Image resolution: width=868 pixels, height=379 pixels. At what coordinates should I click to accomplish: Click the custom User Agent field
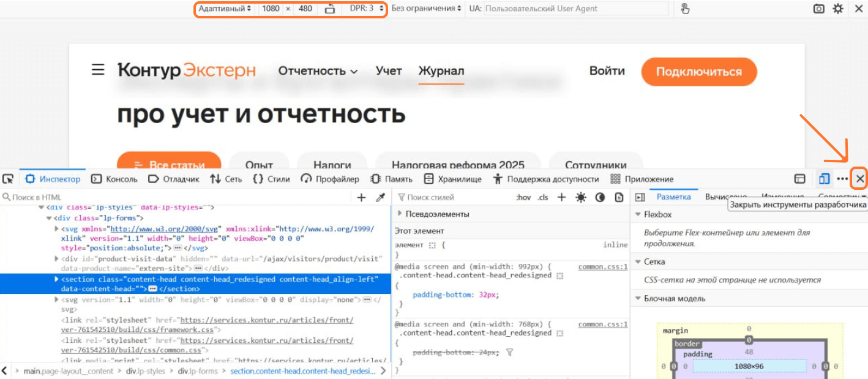[x=576, y=9]
